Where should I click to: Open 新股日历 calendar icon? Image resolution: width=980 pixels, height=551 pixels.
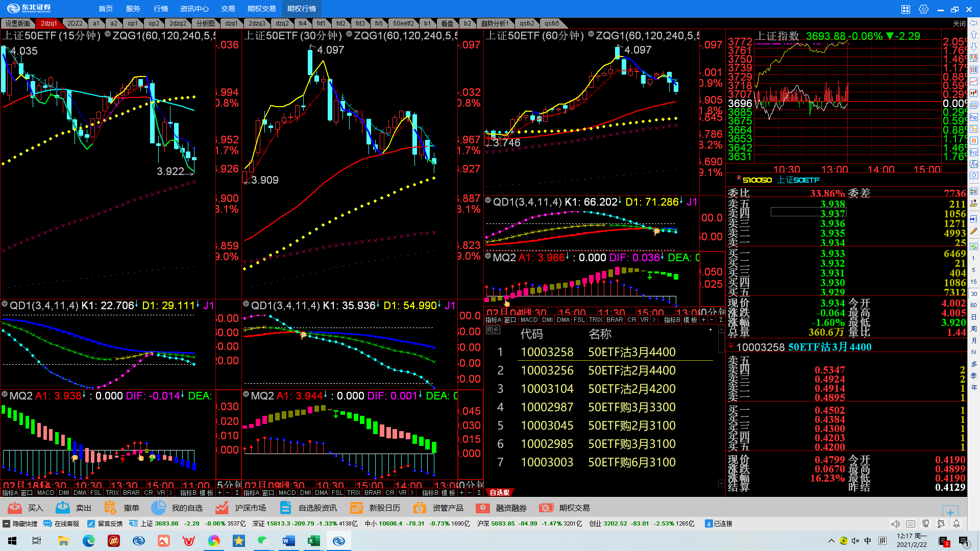point(356,508)
